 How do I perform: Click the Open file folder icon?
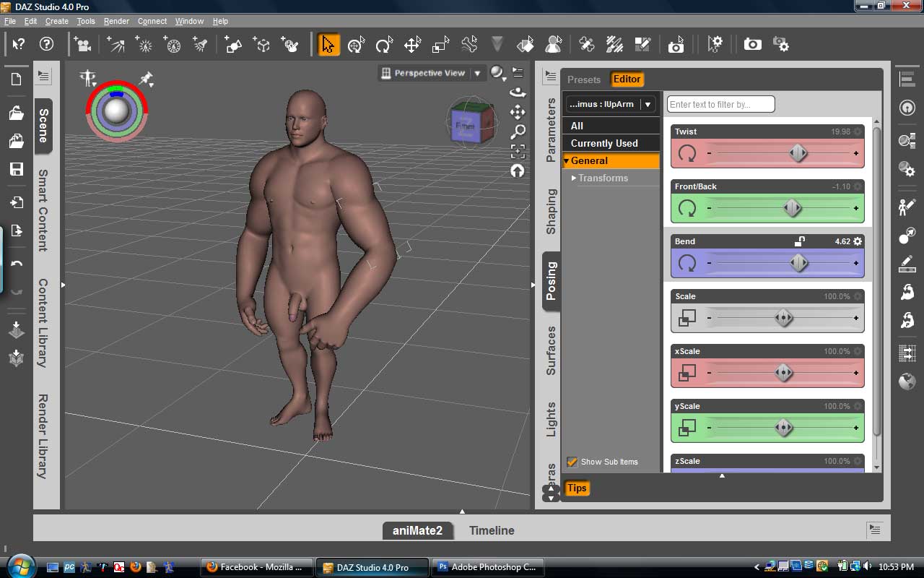coord(16,113)
